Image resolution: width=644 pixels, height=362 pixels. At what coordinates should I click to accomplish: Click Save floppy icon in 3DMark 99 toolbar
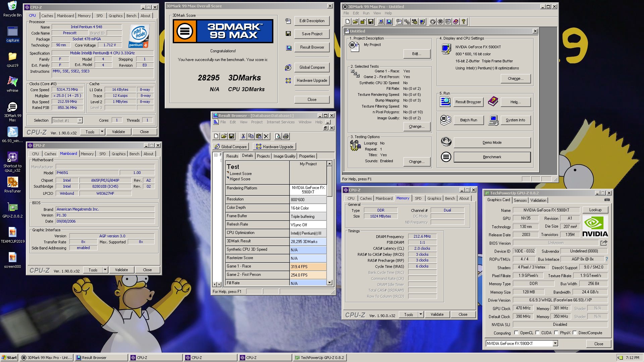point(371,22)
